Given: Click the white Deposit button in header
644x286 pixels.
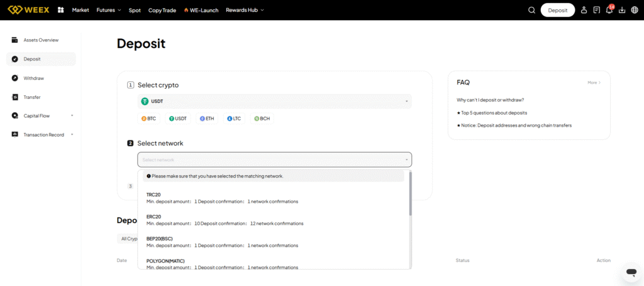Looking at the screenshot, I should pyautogui.click(x=558, y=10).
